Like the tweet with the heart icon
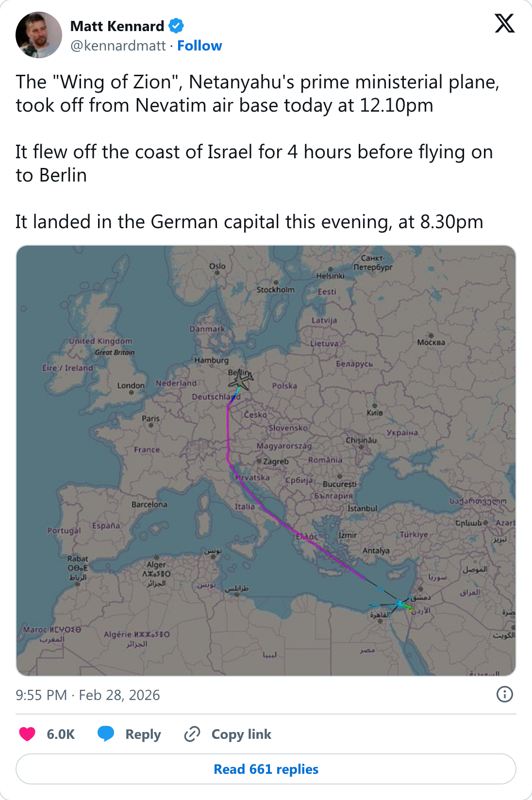The height and width of the screenshot is (800, 532). click(27, 734)
